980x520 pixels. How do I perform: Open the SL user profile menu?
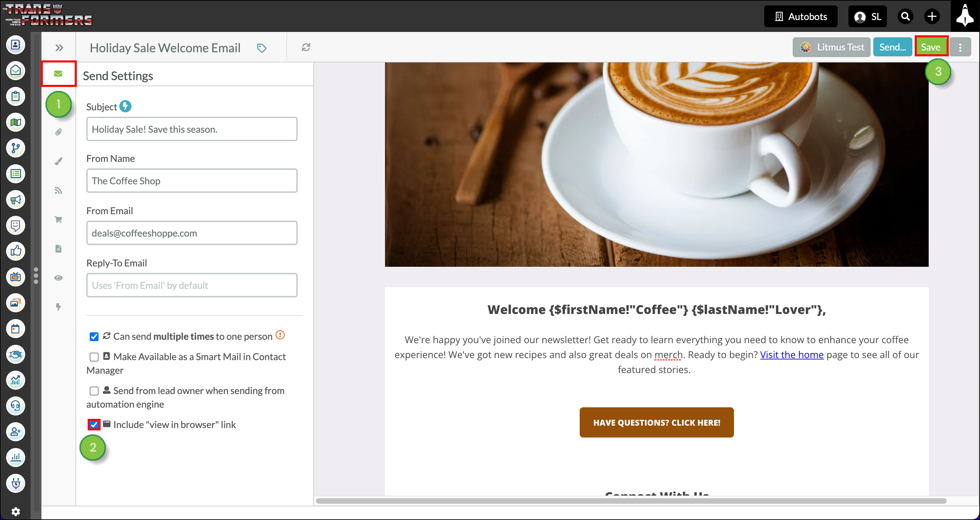[x=868, y=16]
